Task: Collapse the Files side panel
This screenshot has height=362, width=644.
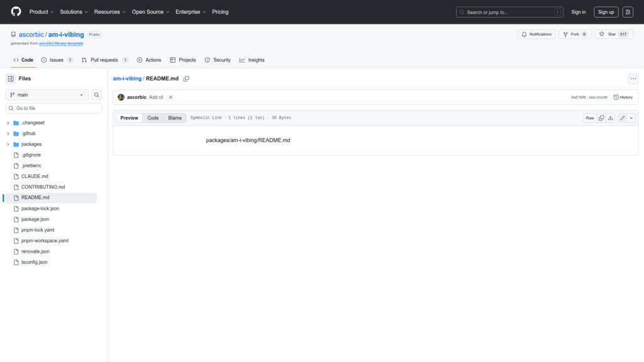Action: [11, 79]
